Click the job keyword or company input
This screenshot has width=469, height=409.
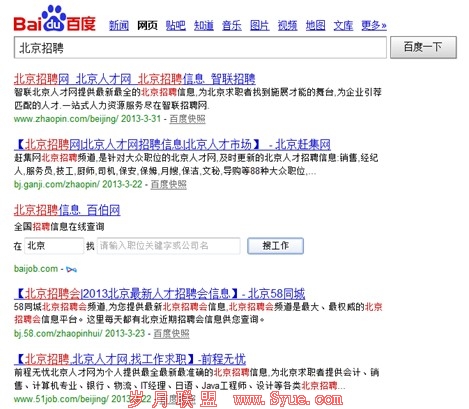169,246
